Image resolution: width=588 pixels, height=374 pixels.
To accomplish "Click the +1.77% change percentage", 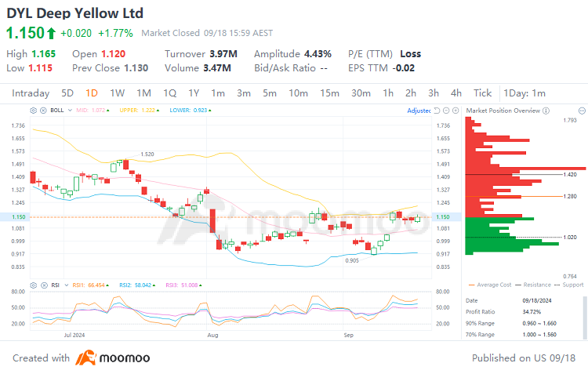I will (115, 34).
